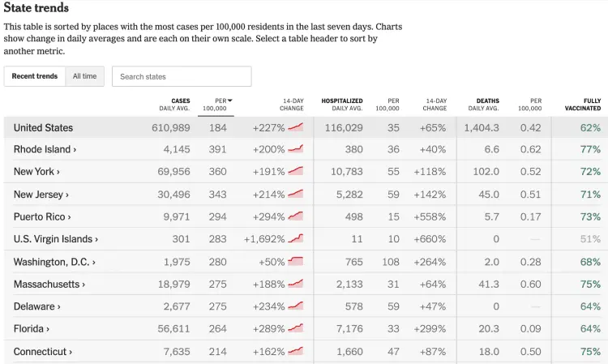Click Washington, D.C. trend sparkline chart
Screen dimensions: 608x364
pyautogui.click(x=296, y=262)
